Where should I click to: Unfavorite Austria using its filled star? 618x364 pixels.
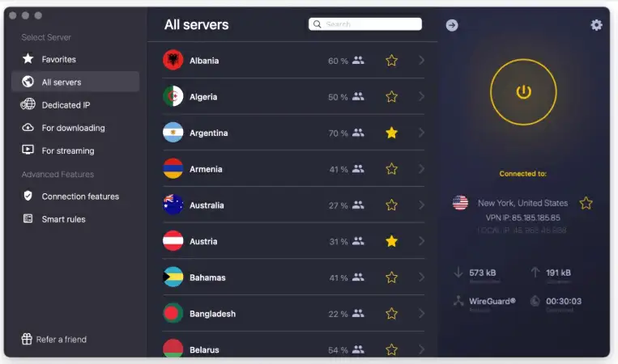[x=391, y=241]
